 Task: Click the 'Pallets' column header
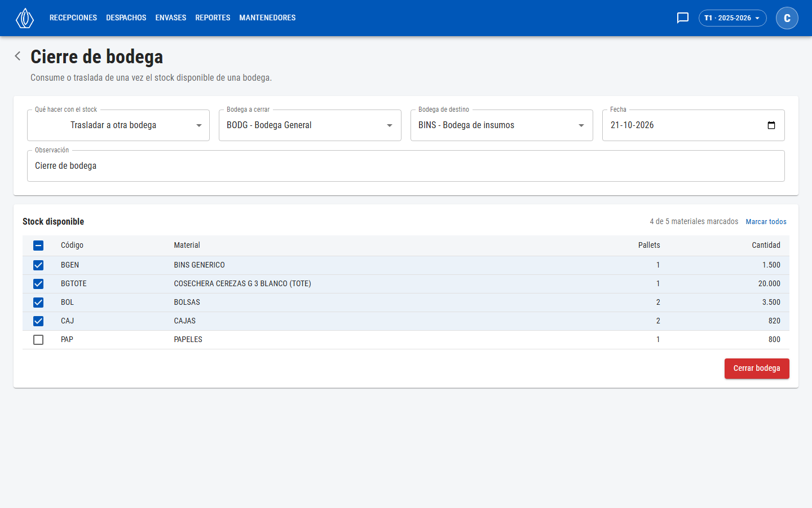coord(649,246)
